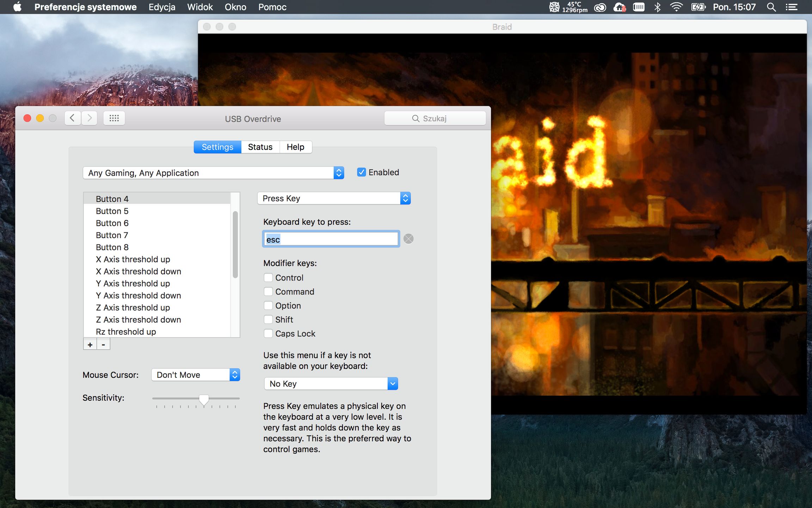Click the Sensitivity slider handle
This screenshot has width=812, height=508.
[x=204, y=399]
